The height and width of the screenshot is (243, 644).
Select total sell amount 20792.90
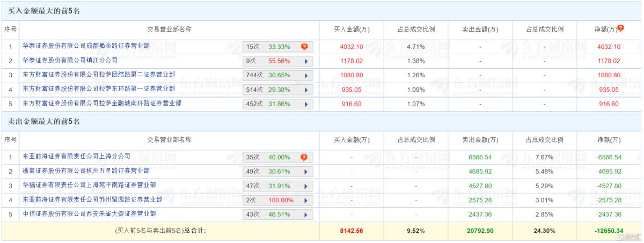(480, 231)
